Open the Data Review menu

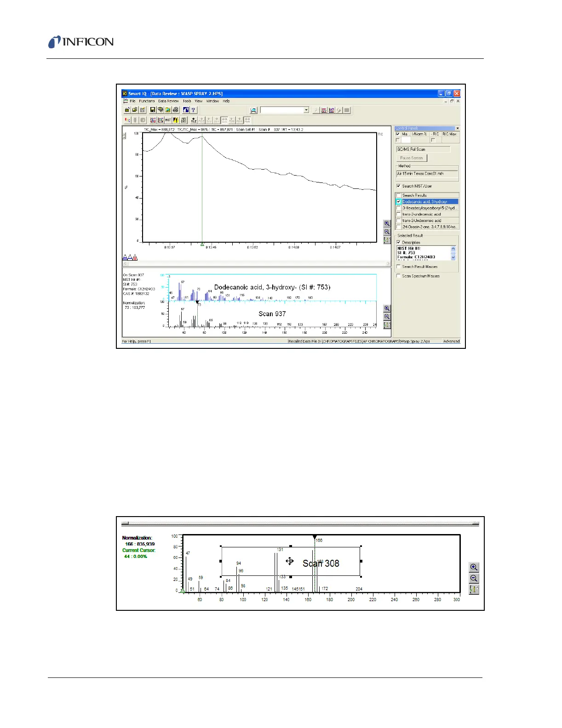tap(168, 101)
